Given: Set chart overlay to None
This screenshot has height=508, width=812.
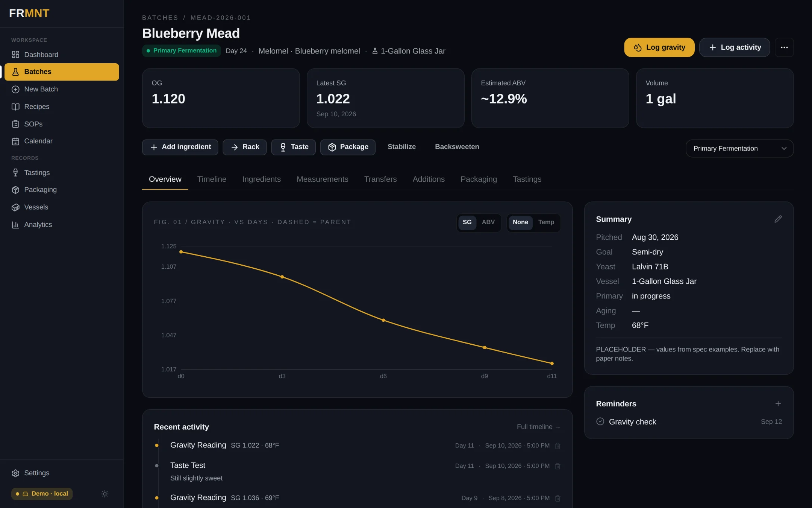Looking at the screenshot, I should coord(520,222).
